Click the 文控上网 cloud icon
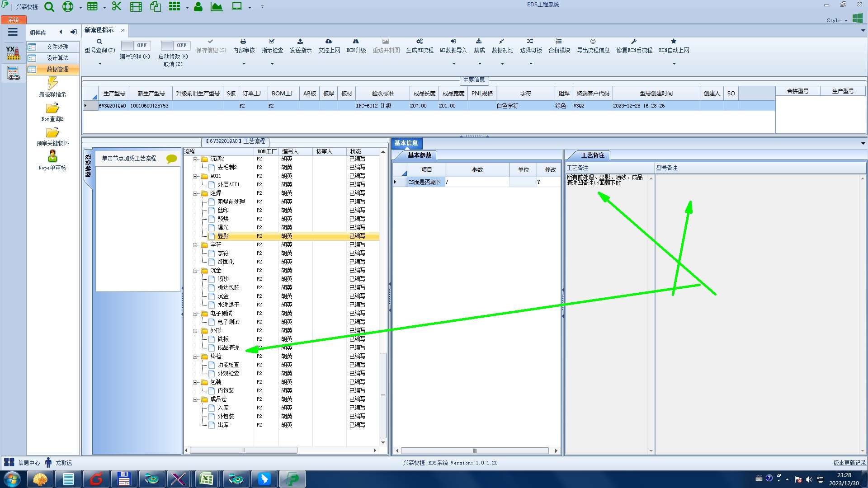This screenshot has width=868, height=488. [329, 42]
